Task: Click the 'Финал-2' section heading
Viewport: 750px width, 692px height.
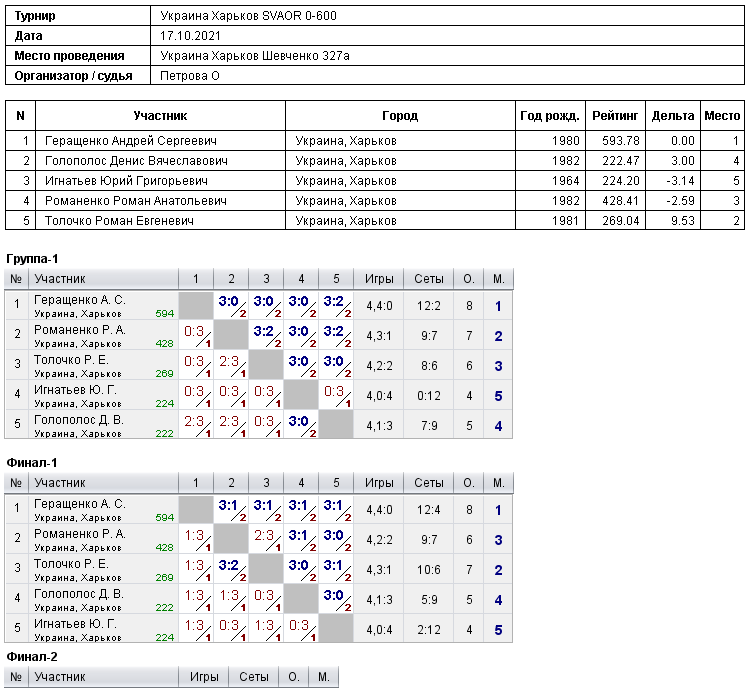Action: coord(32,657)
